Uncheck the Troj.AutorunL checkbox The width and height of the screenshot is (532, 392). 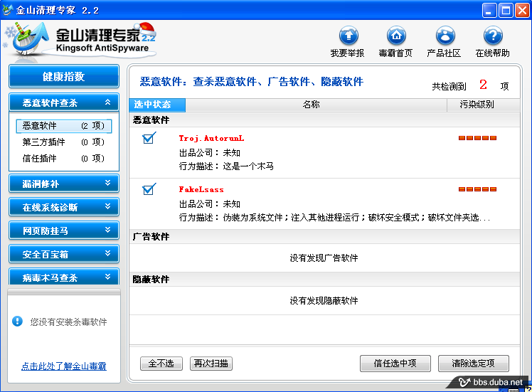[x=149, y=138]
